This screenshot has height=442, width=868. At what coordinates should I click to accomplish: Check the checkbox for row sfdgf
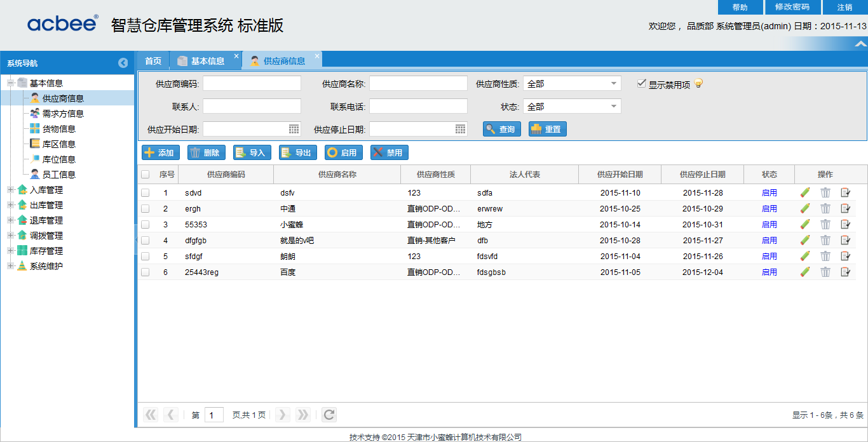tap(145, 256)
